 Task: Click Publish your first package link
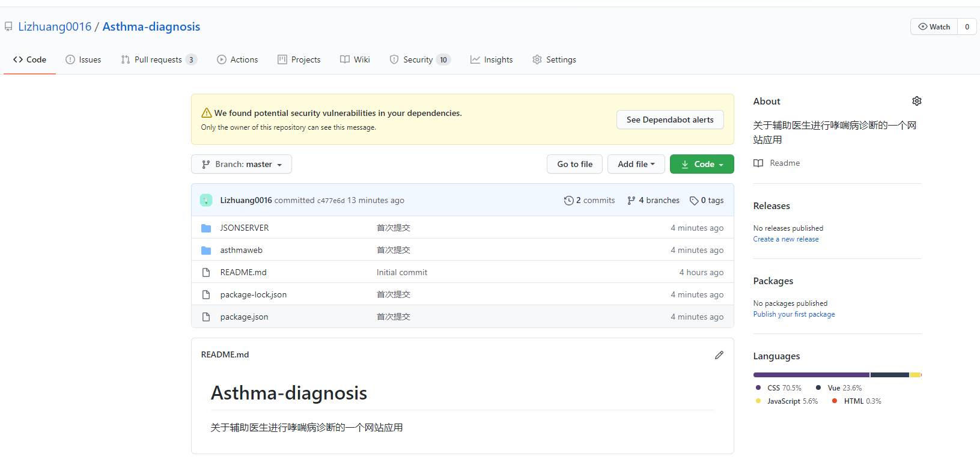tap(794, 314)
